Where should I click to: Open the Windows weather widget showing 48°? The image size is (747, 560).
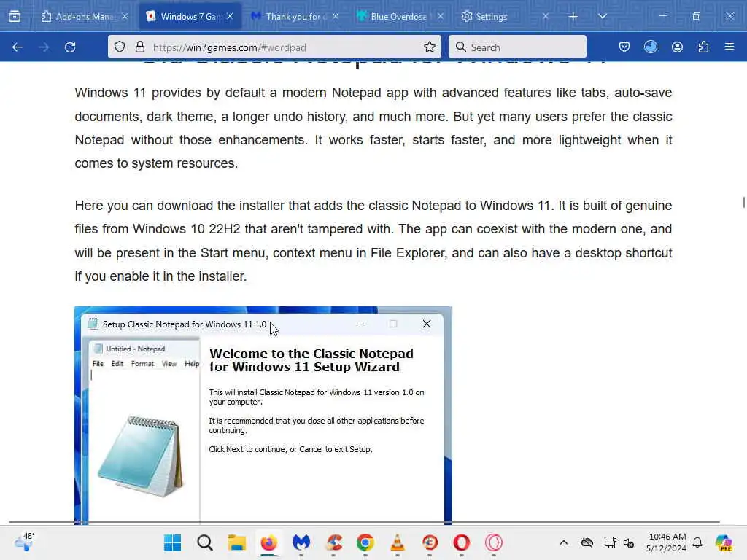click(24, 542)
